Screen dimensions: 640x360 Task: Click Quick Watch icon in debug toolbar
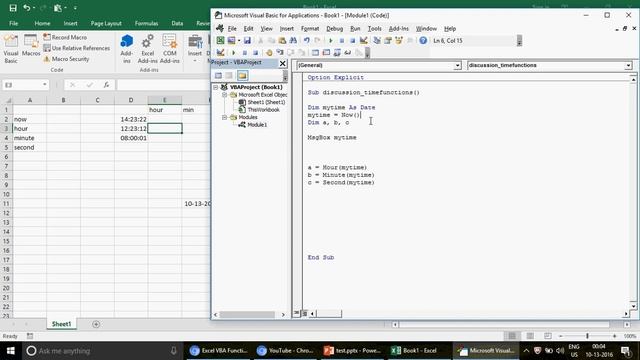pyautogui.click(x=348, y=53)
